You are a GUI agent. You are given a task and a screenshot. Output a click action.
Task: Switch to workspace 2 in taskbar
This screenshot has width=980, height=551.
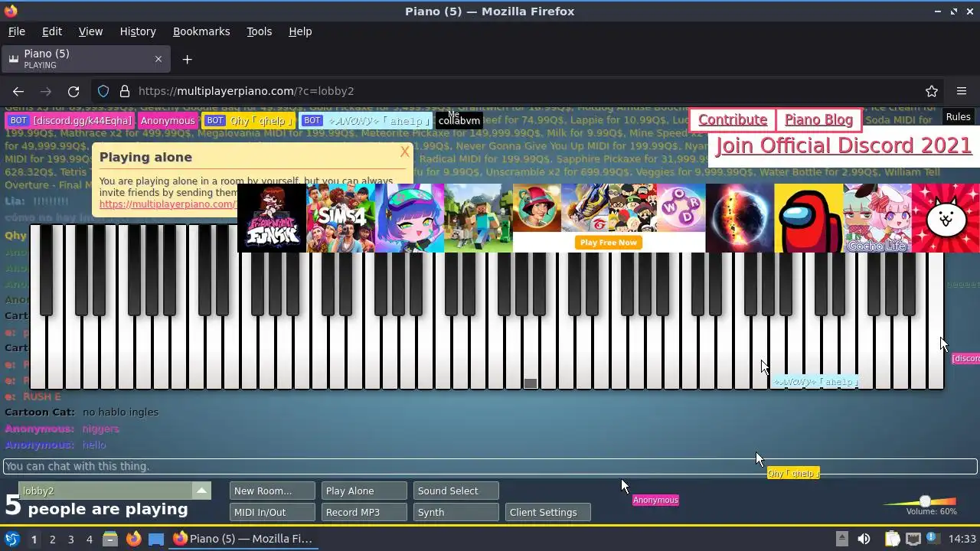click(x=52, y=539)
